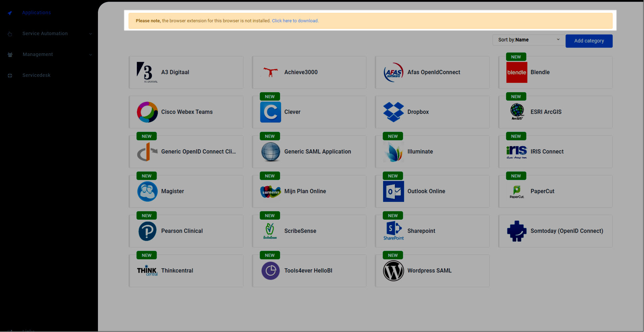Open the A3 Digitaal application logo
644x332 pixels.
pos(147,72)
